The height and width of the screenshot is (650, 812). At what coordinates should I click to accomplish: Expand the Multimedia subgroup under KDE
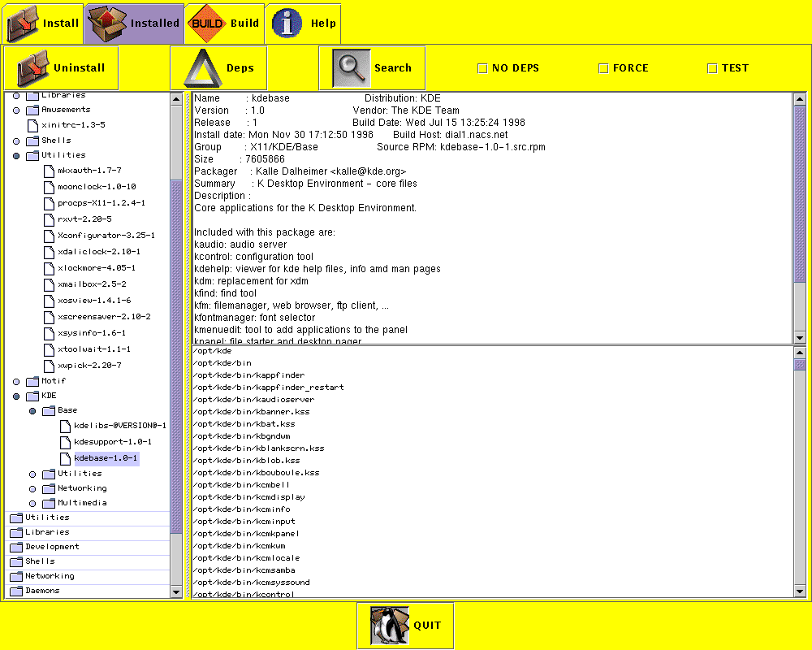pyautogui.click(x=32, y=503)
